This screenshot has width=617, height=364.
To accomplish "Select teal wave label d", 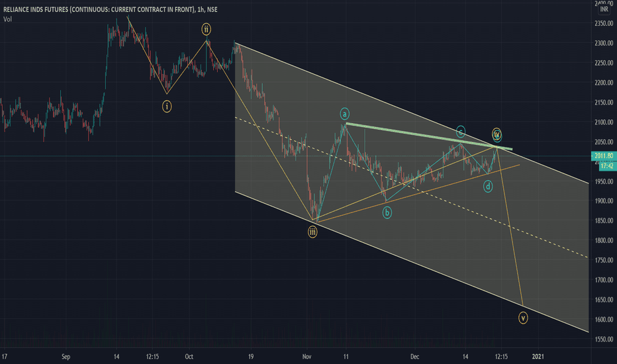I will click(x=488, y=187).
